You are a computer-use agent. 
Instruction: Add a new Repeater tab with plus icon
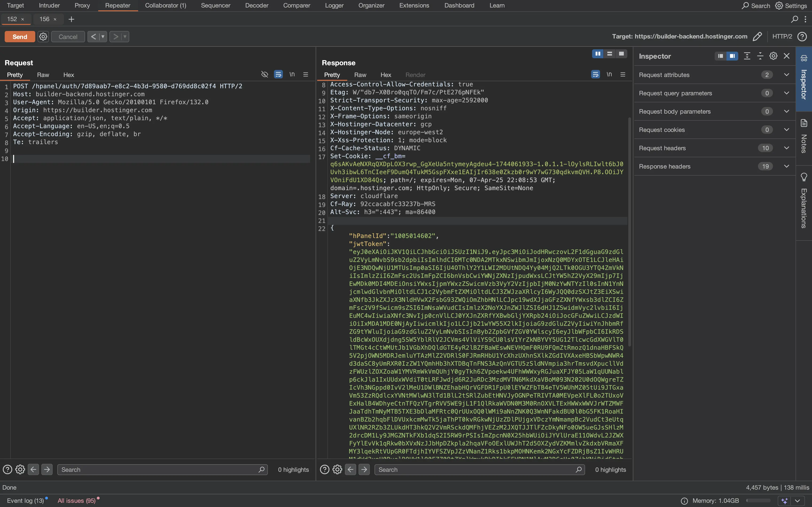[71, 19]
